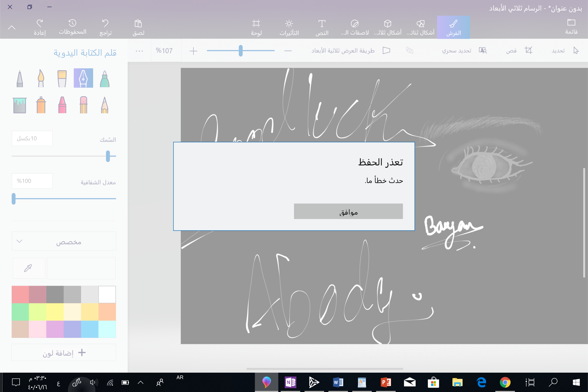Click the لصق paste button
This screenshot has width=588, height=392.
[138, 27]
